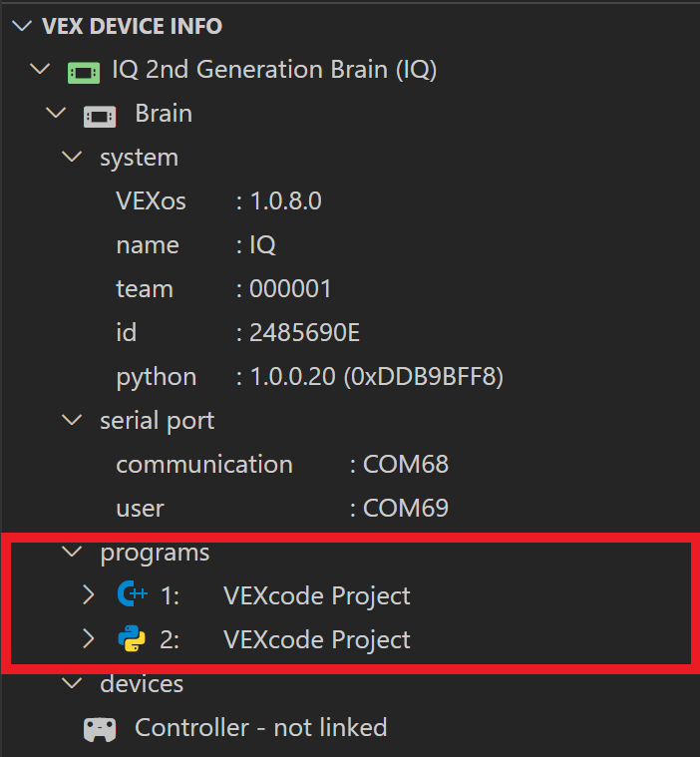
Task: Collapse the programs section
Action: coord(72,552)
